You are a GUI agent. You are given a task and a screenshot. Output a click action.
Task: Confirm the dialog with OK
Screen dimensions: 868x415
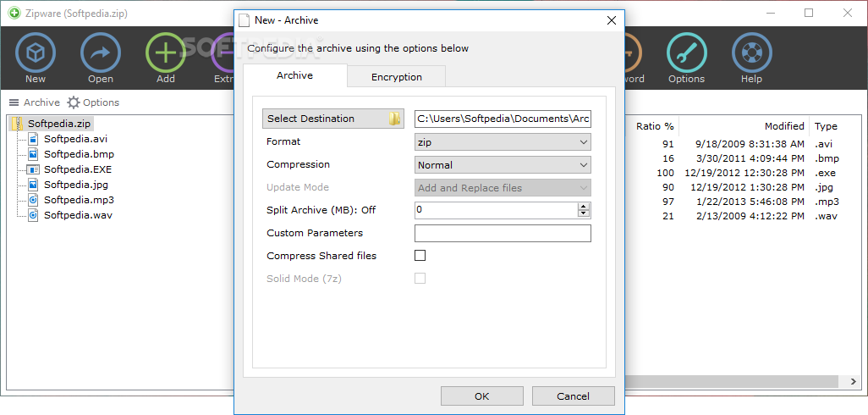481,396
